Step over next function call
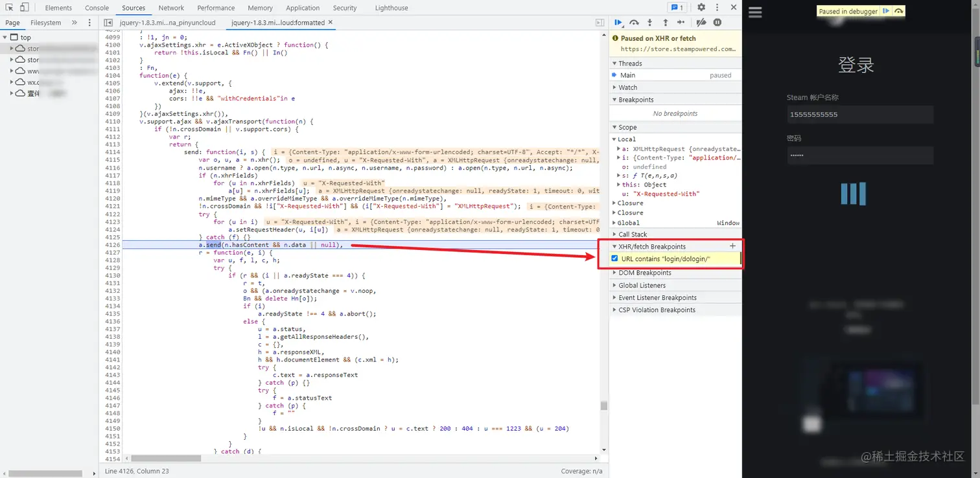980x478 pixels. (x=635, y=23)
